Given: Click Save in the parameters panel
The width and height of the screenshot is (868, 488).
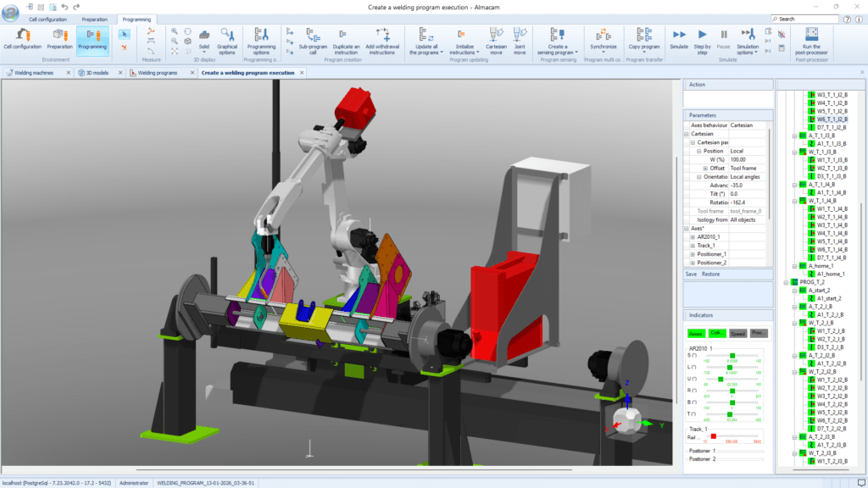Looking at the screenshot, I should (x=692, y=274).
